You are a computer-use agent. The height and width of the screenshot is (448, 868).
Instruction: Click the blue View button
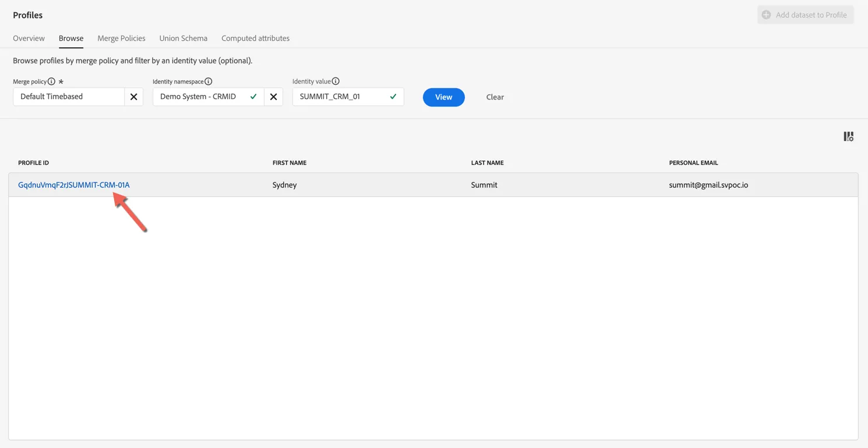coord(444,97)
